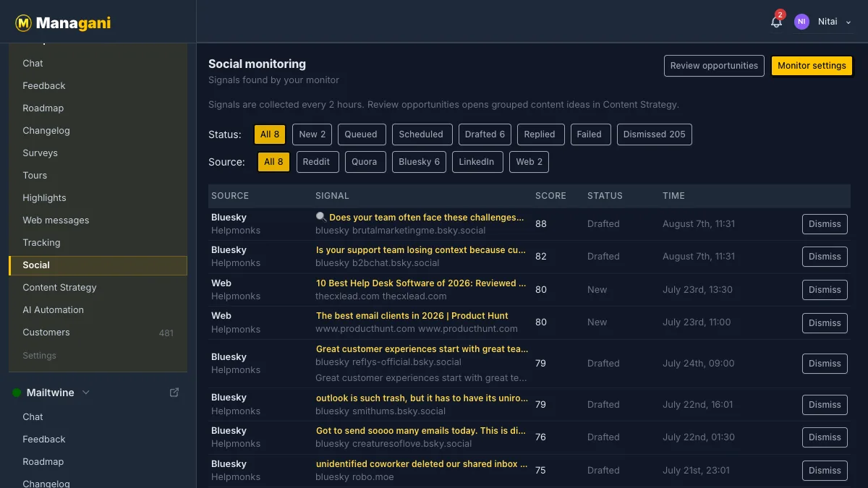Viewport: 868px width, 488px height.
Task: Open 'Got to send soooo many emails today' signal
Action: pyautogui.click(x=421, y=430)
